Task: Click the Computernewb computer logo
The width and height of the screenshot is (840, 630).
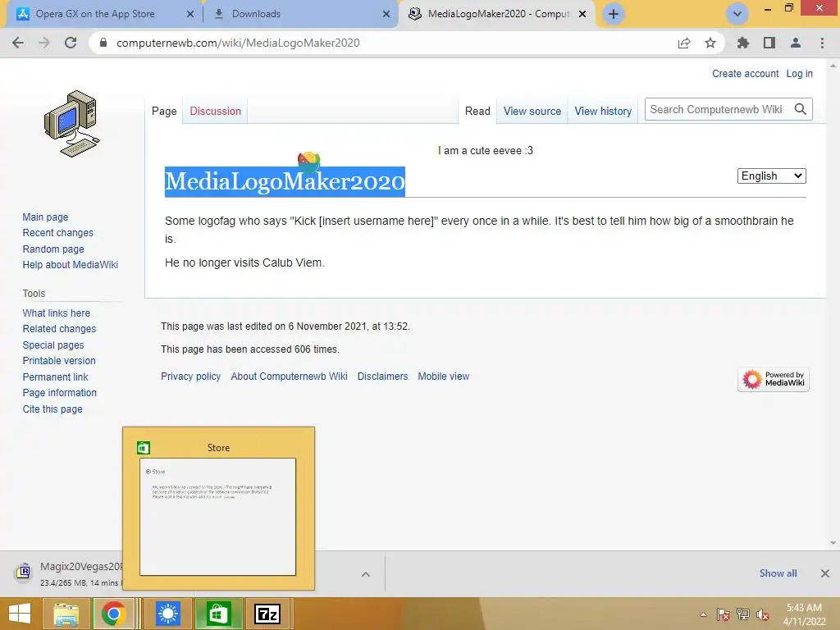Action: click(x=72, y=124)
